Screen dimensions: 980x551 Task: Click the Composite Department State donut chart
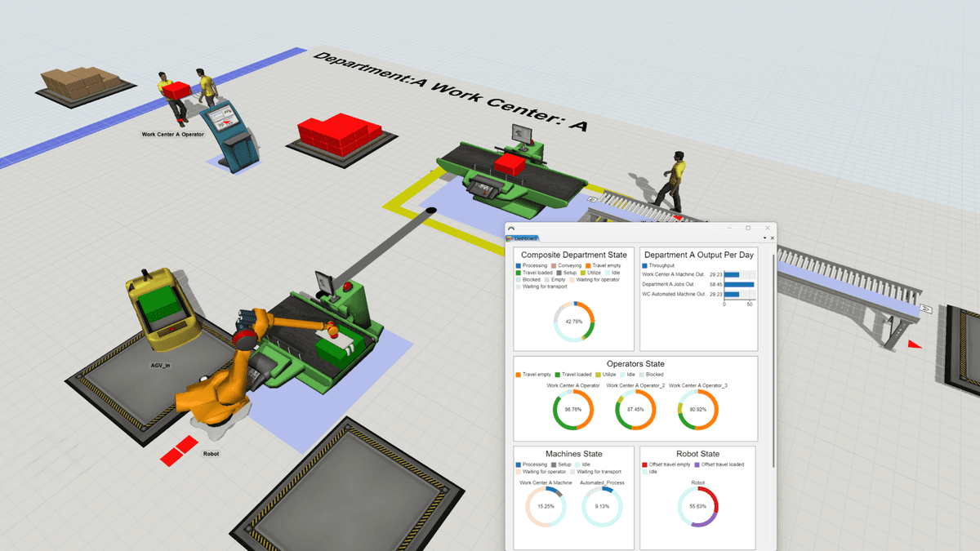click(x=575, y=322)
